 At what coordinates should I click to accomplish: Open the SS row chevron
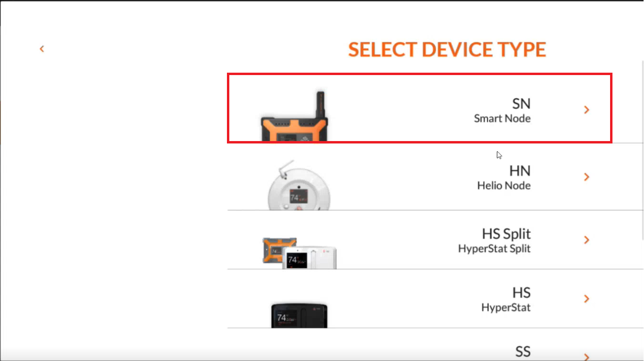[x=587, y=357]
